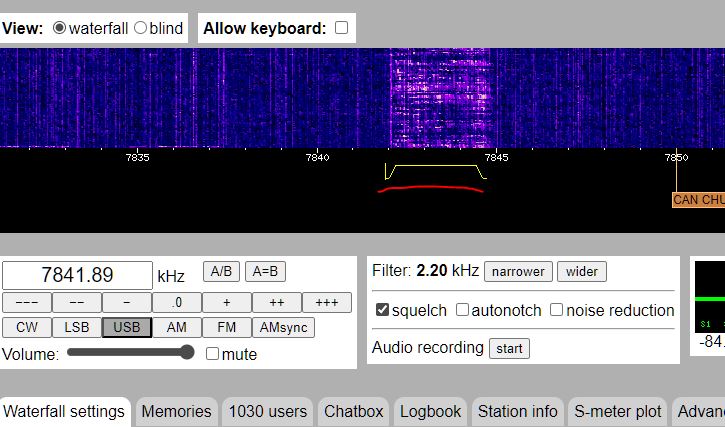Start audio recording
725x427 pixels.
[510, 348]
